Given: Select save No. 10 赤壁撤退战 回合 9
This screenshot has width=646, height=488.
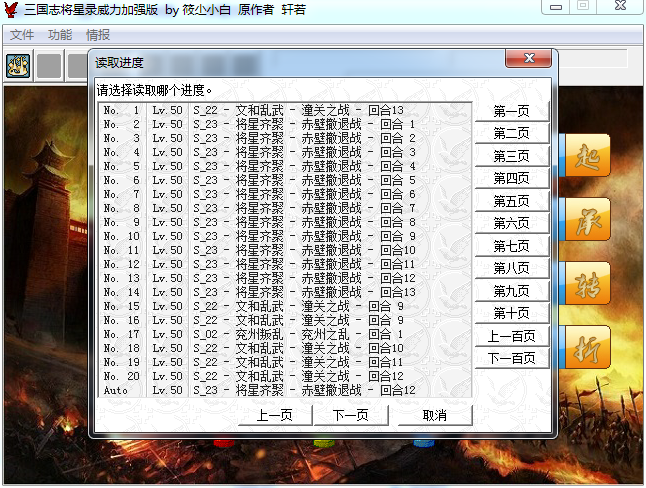Looking at the screenshot, I should pyautogui.click(x=285, y=237).
